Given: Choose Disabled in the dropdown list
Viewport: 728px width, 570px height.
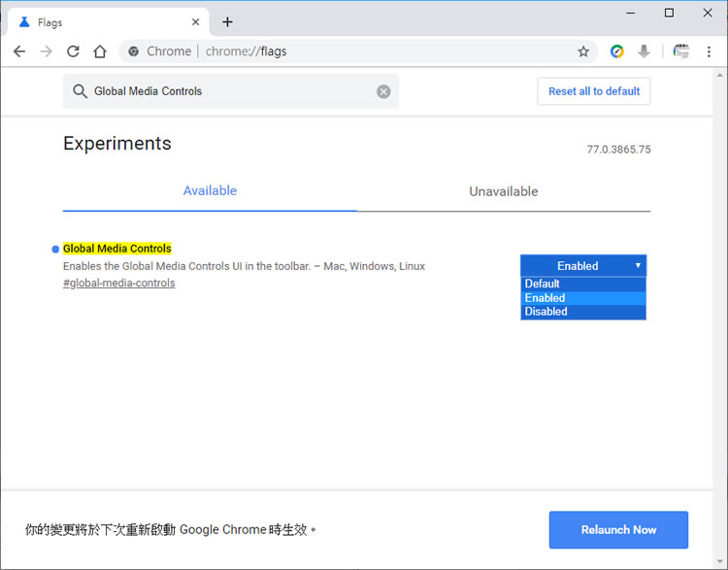Looking at the screenshot, I should [x=583, y=312].
